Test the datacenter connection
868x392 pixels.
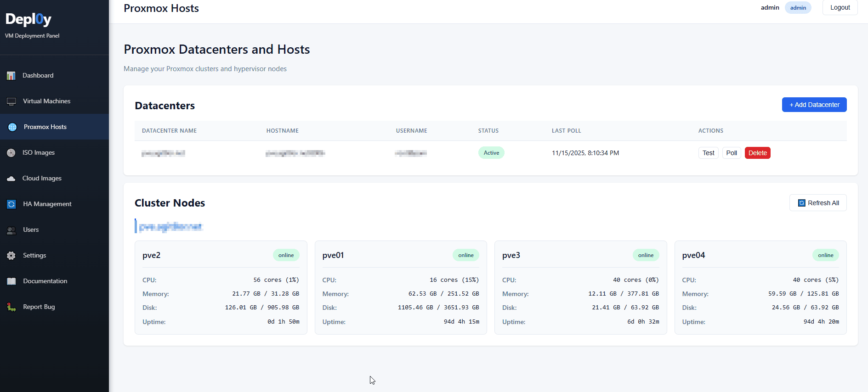pos(708,153)
